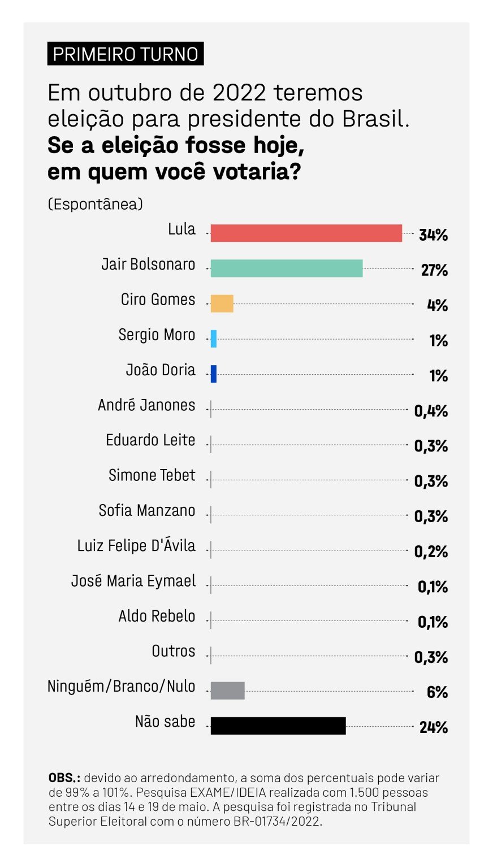Click the red Lula bar
Screen dimensions: 493x868
coord(306,233)
